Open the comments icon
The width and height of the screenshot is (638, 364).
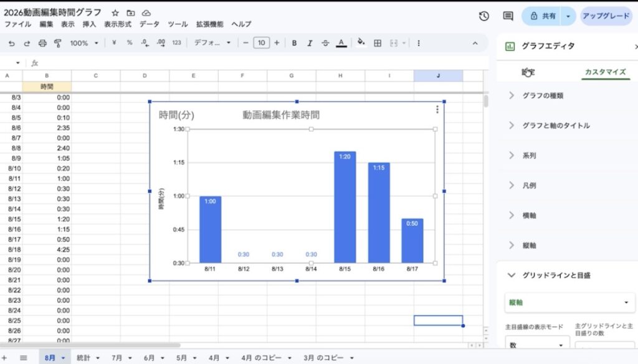(508, 16)
